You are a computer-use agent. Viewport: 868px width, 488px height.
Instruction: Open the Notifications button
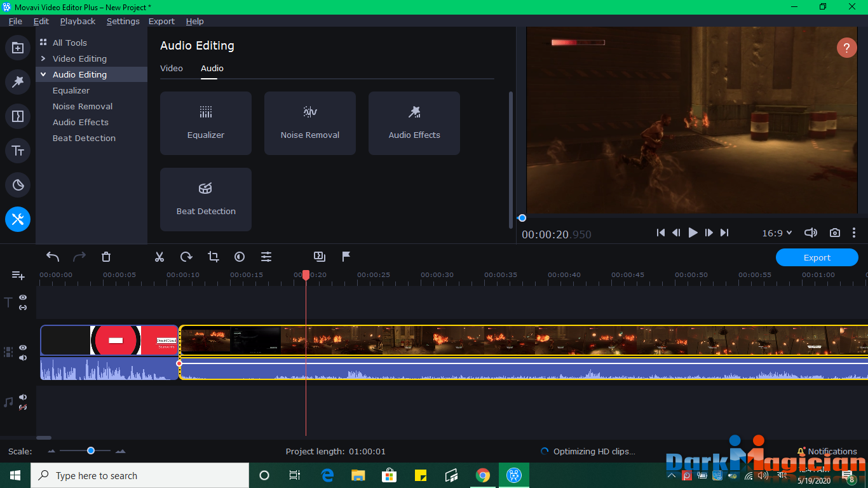[827, 451]
